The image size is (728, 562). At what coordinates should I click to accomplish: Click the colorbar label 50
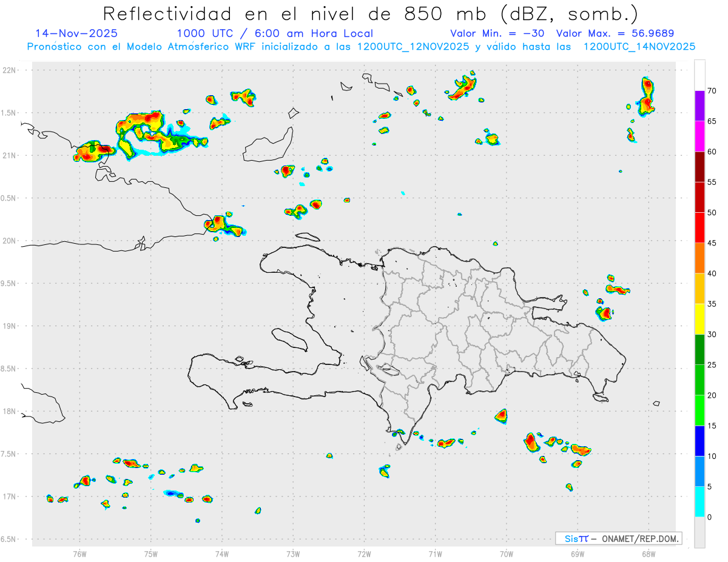pyautogui.click(x=712, y=213)
